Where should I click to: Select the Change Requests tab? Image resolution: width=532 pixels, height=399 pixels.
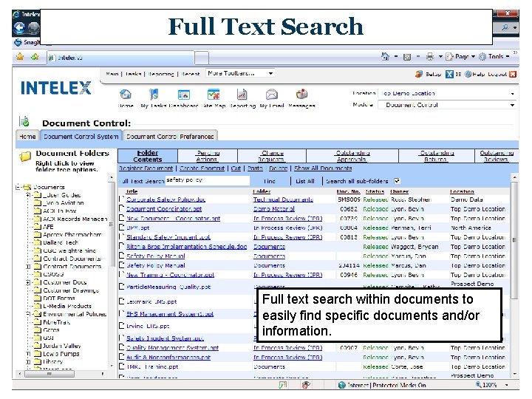point(272,156)
